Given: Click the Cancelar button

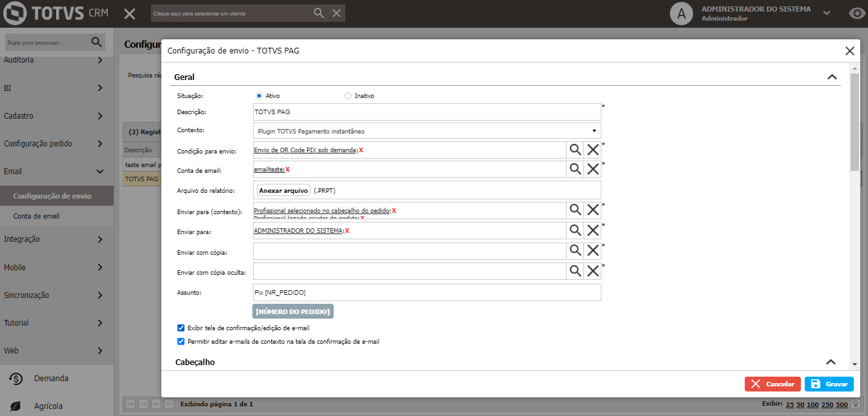Looking at the screenshot, I should point(772,384).
